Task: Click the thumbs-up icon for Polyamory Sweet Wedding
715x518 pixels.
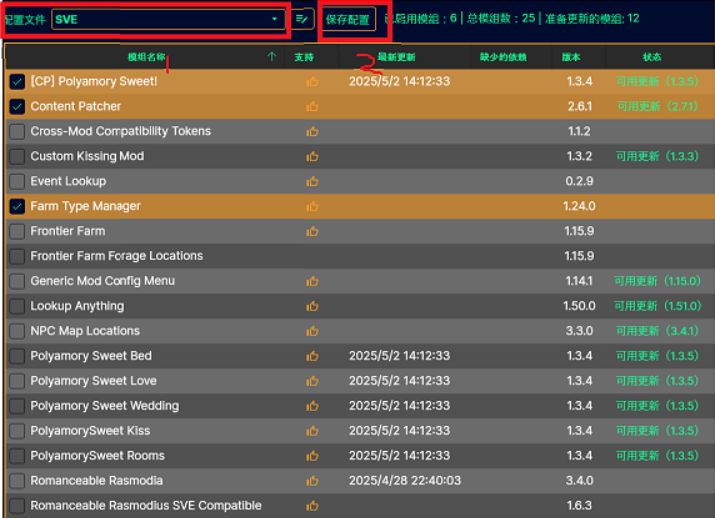Action: click(312, 406)
